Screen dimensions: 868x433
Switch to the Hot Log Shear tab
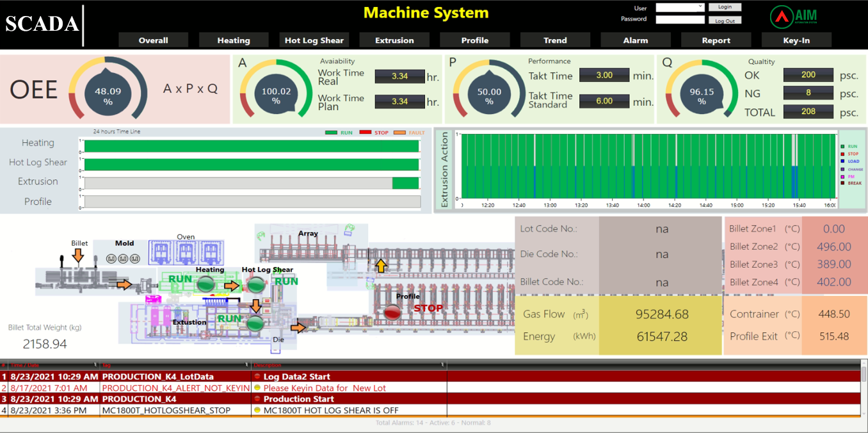click(314, 40)
